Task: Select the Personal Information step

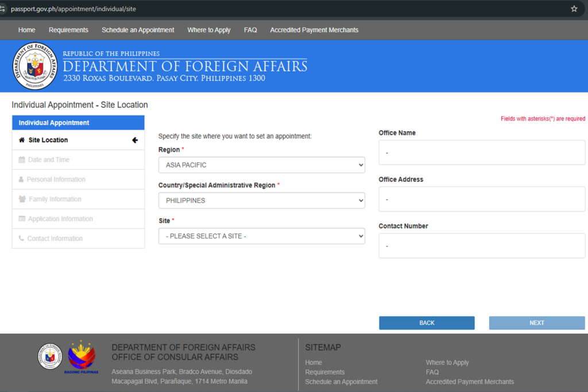Action: 78,180
